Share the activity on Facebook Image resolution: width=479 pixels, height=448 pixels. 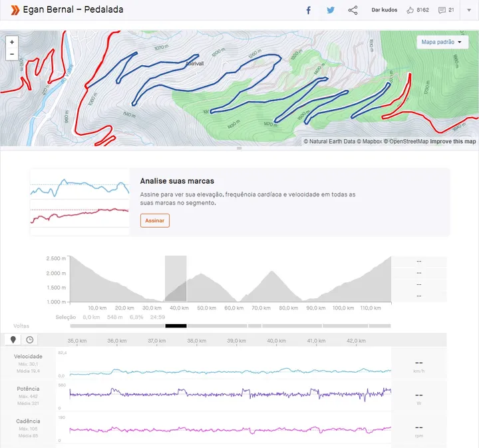309,10
